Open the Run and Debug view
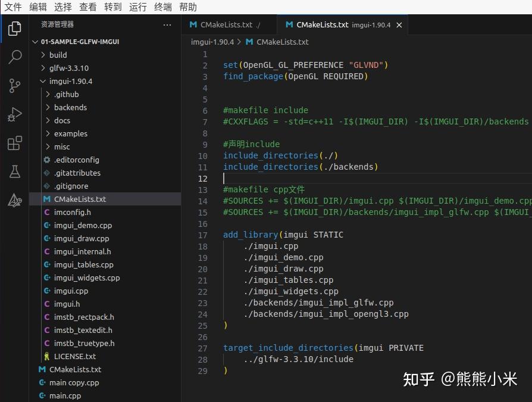The width and height of the screenshot is (532, 402). click(x=14, y=114)
